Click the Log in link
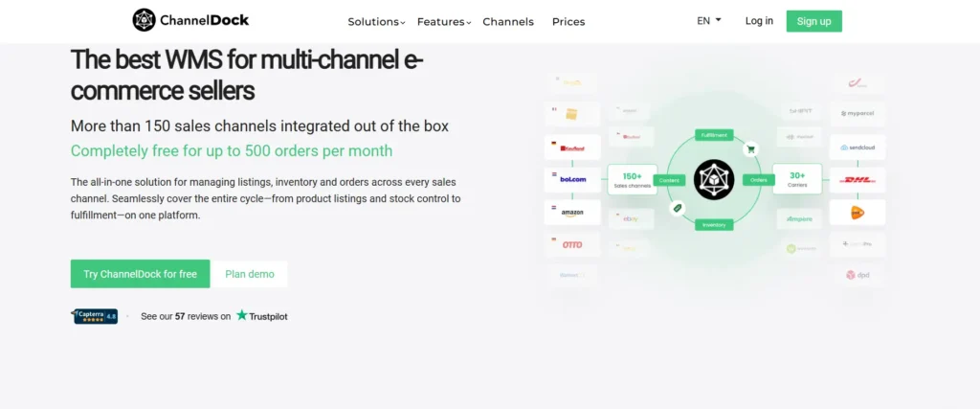Viewport: 980px width, 409px height. [x=759, y=21]
